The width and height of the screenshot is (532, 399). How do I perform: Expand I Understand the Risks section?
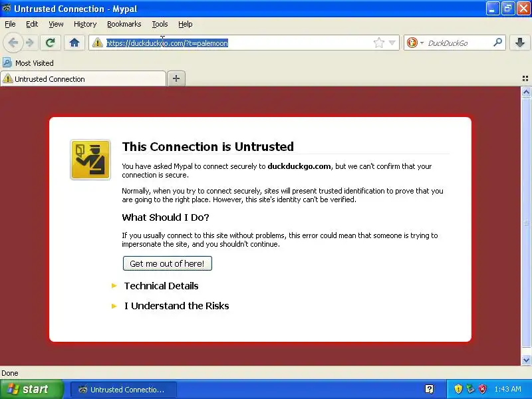click(176, 306)
